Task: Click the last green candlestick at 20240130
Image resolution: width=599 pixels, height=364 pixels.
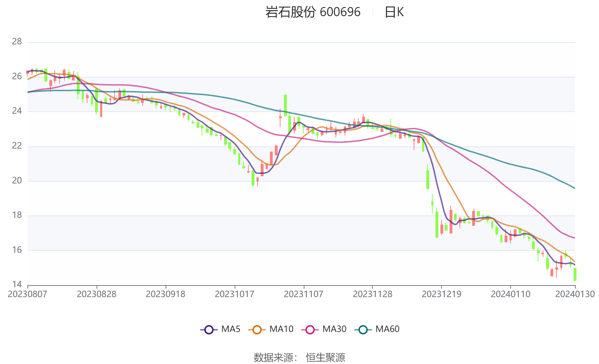Action: (x=575, y=275)
